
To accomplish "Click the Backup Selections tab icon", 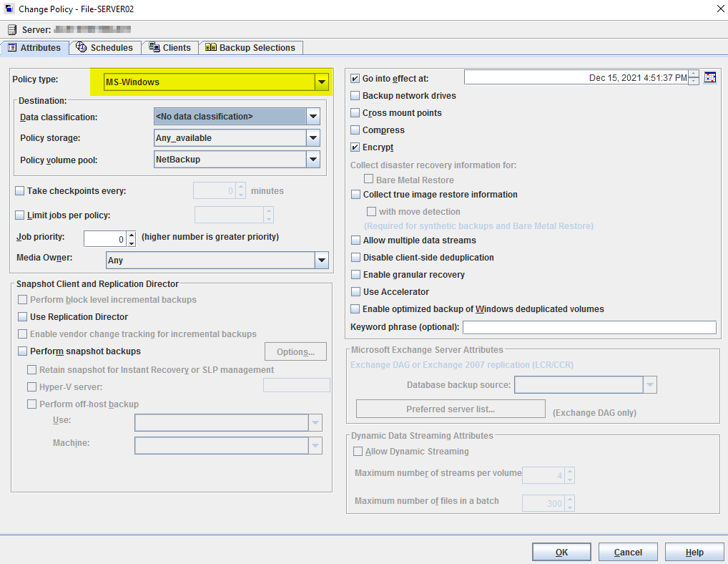I will click(x=210, y=47).
